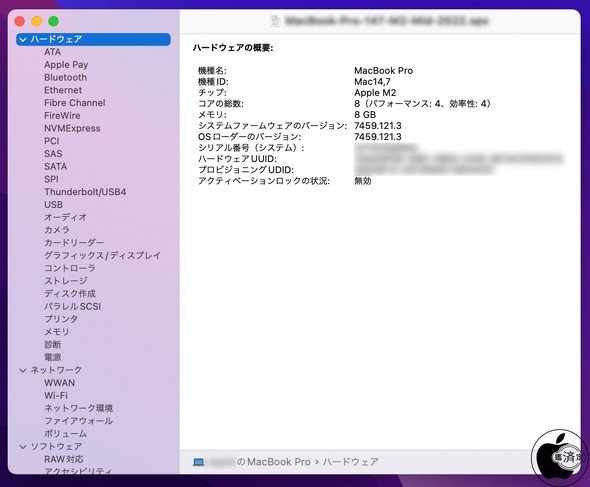Select プリンタ in the sidebar
The image size is (590, 487).
pos(61,319)
